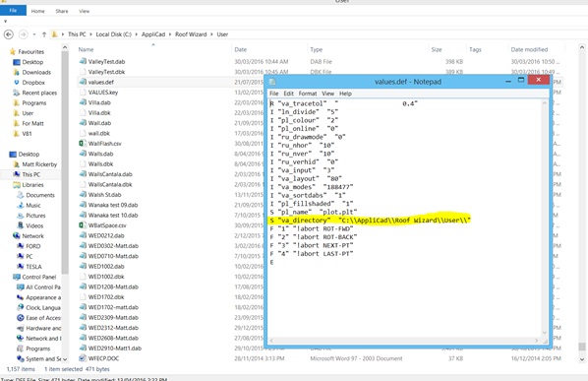Switch to the Share ribbon tab
588x381 pixels.
[x=62, y=11]
